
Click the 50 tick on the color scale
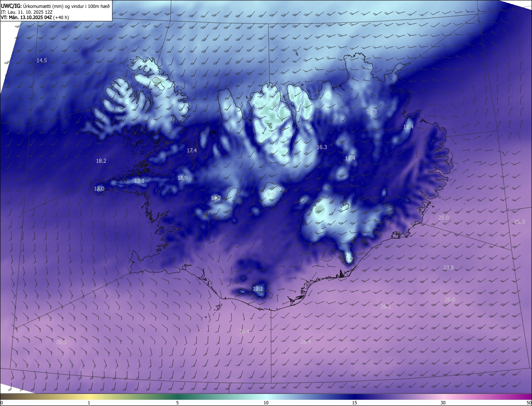(x=529, y=403)
